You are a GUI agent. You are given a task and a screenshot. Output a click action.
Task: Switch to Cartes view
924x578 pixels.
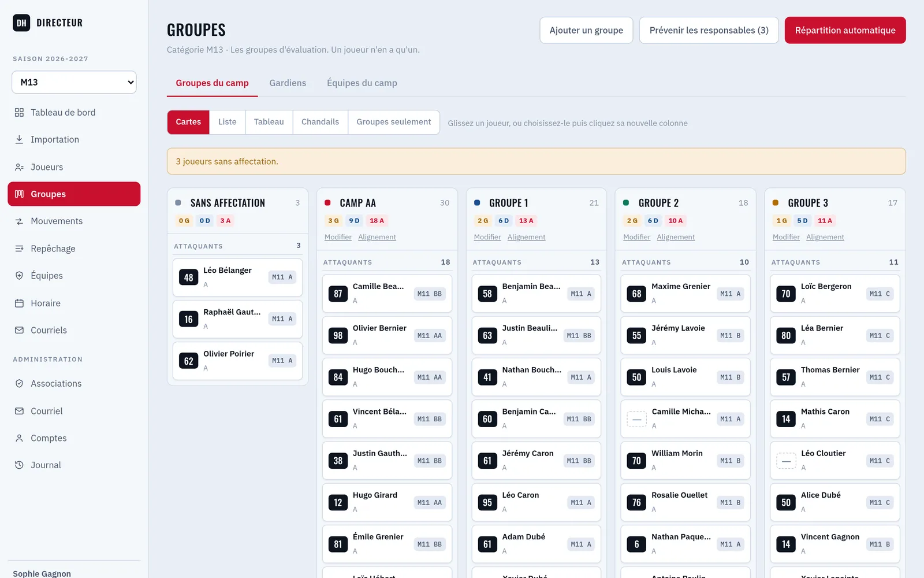(188, 122)
